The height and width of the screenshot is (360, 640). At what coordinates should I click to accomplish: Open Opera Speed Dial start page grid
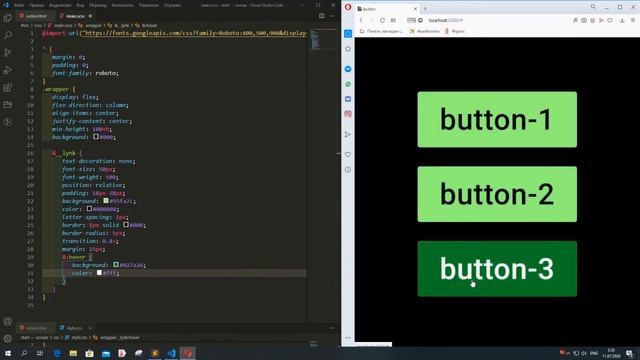click(393, 20)
